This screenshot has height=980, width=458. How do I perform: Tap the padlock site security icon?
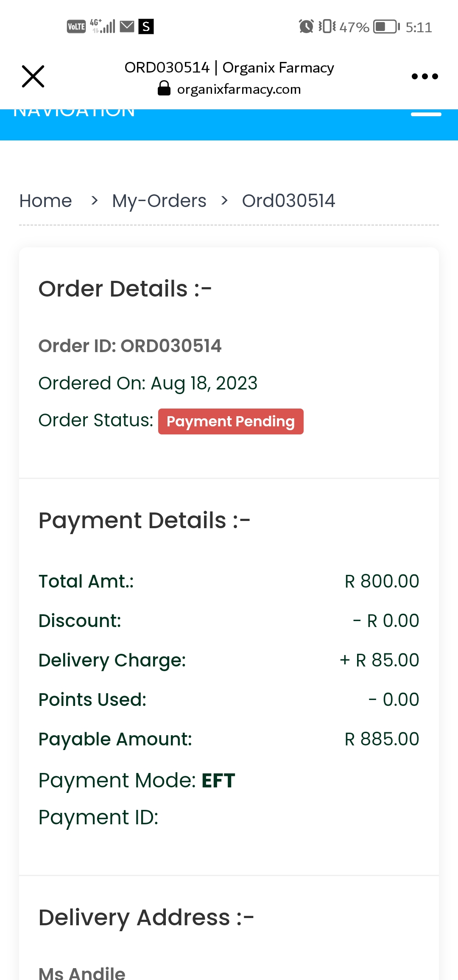pyautogui.click(x=164, y=89)
